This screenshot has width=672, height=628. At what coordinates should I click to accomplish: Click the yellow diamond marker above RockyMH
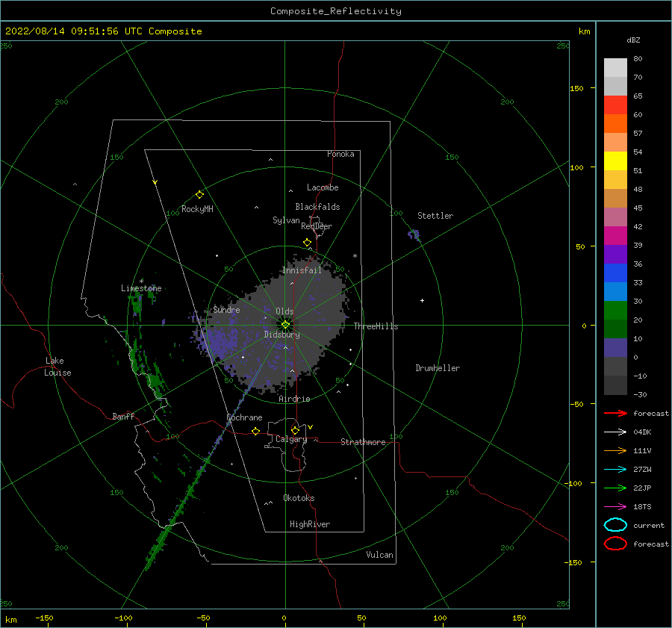199,195
